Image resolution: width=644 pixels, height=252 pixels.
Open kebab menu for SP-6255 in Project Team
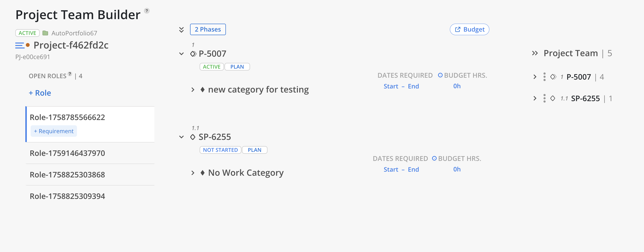(544, 98)
